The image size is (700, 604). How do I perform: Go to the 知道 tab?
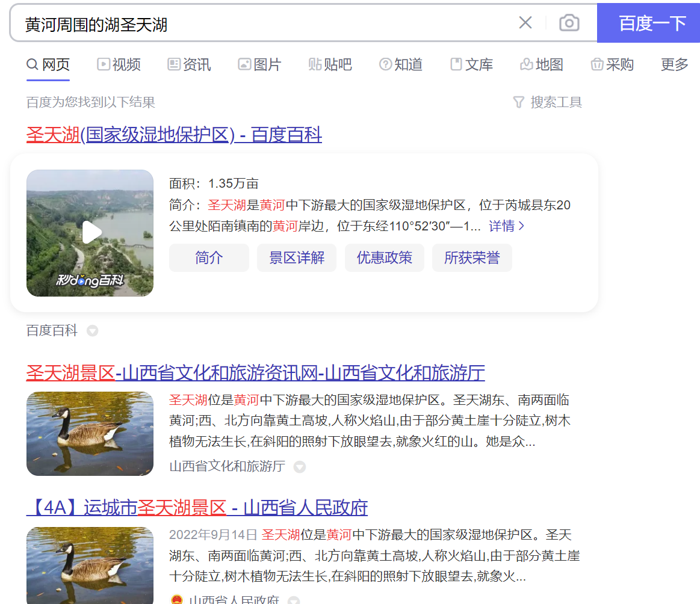[x=400, y=65]
